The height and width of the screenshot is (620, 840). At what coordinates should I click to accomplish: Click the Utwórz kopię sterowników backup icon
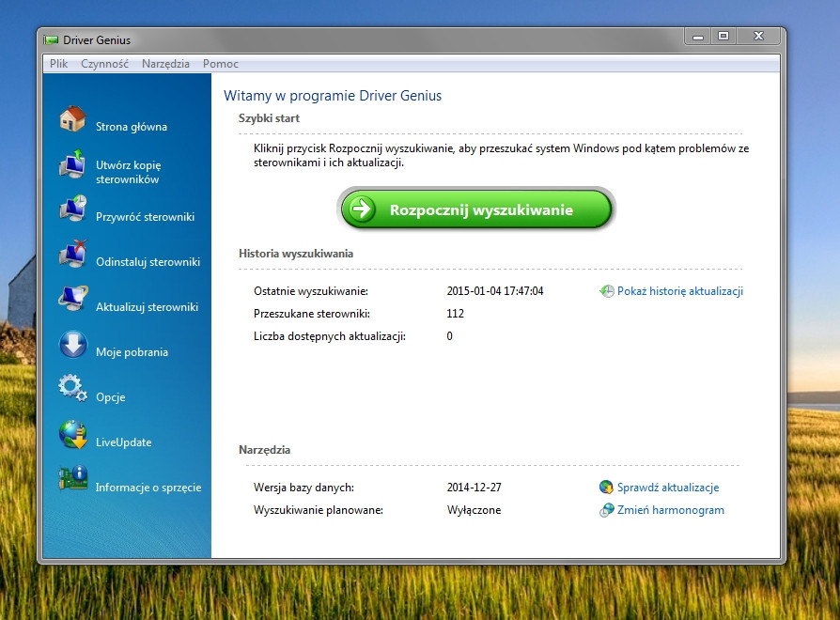73,163
